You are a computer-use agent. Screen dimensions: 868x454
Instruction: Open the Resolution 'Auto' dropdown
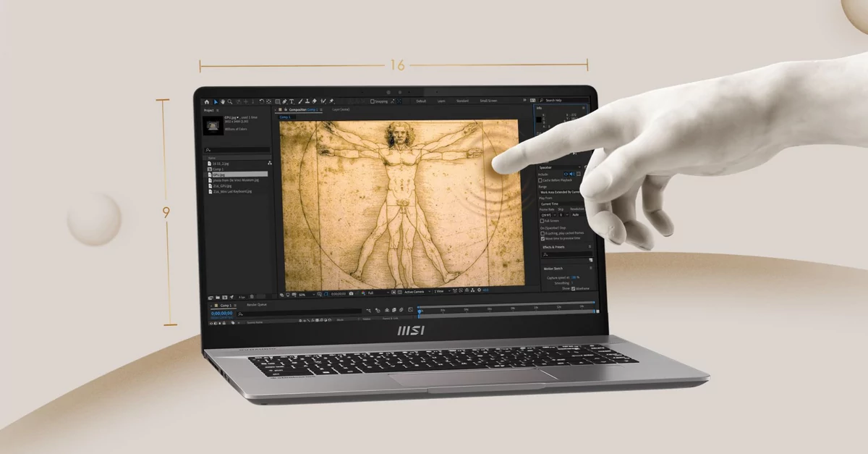pos(577,214)
